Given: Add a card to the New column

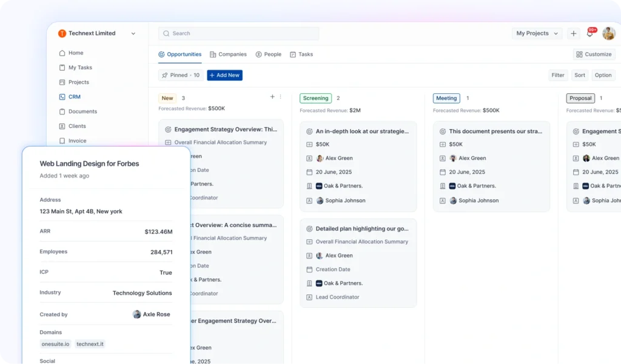Looking at the screenshot, I should coord(272,96).
